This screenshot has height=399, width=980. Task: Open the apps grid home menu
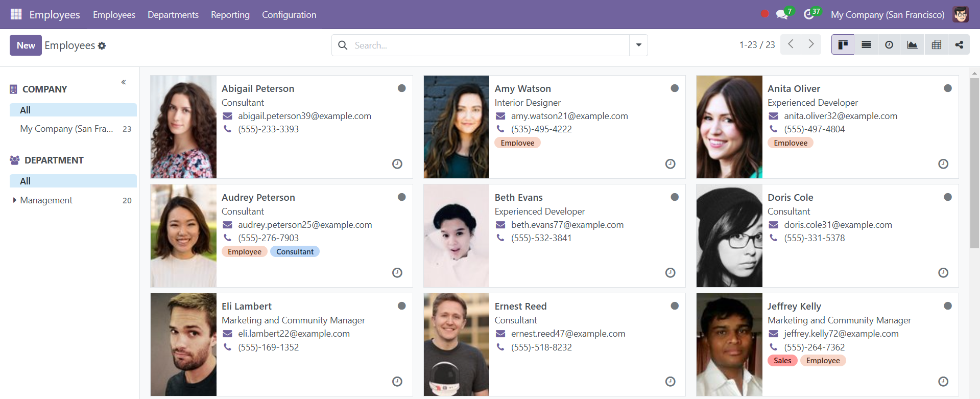16,14
